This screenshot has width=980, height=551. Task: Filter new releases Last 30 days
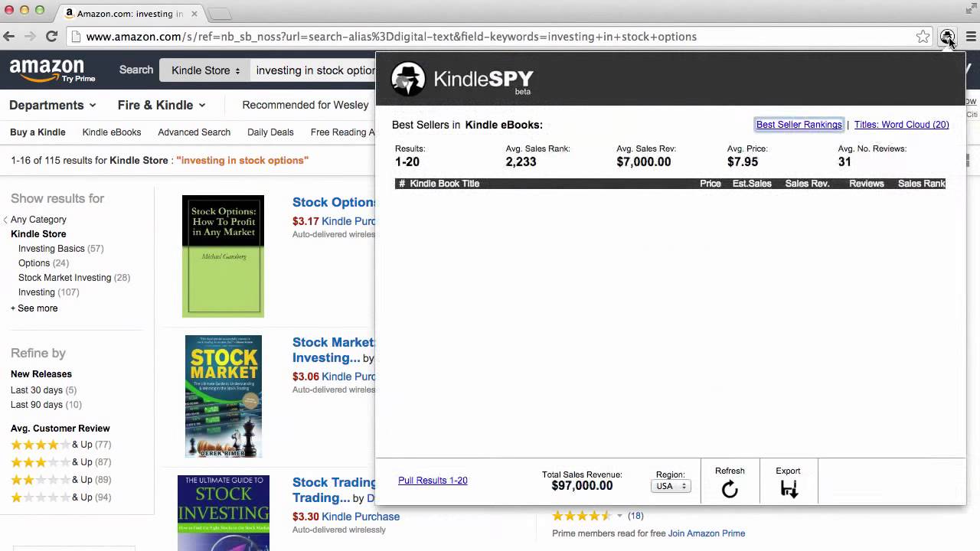coord(44,390)
